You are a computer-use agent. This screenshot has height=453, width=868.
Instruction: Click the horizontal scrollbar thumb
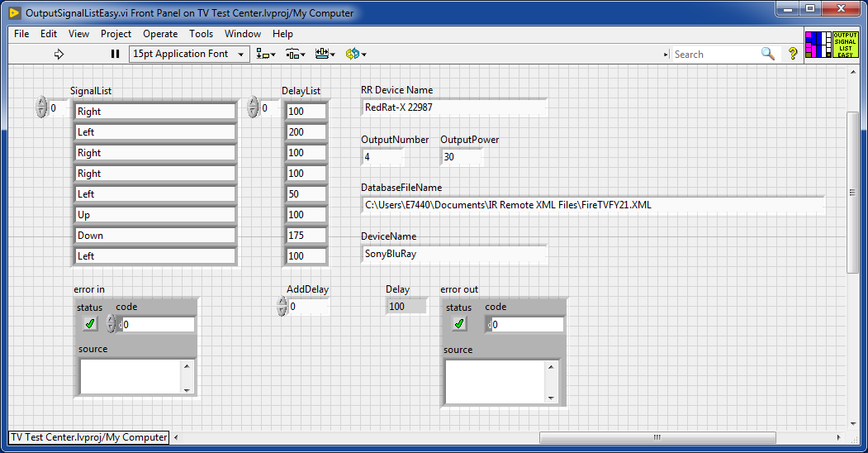coord(657,437)
